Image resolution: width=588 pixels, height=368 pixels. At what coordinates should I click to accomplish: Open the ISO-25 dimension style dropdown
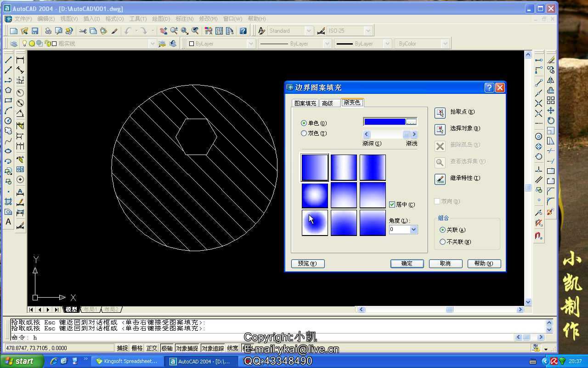tap(368, 31)
